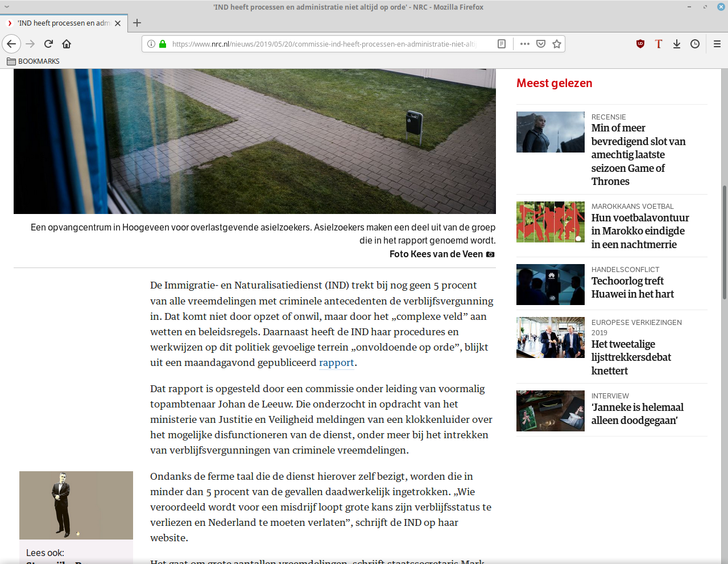728x564 pixels.
Task: Save page to Pocket
Action: [541, 44]
